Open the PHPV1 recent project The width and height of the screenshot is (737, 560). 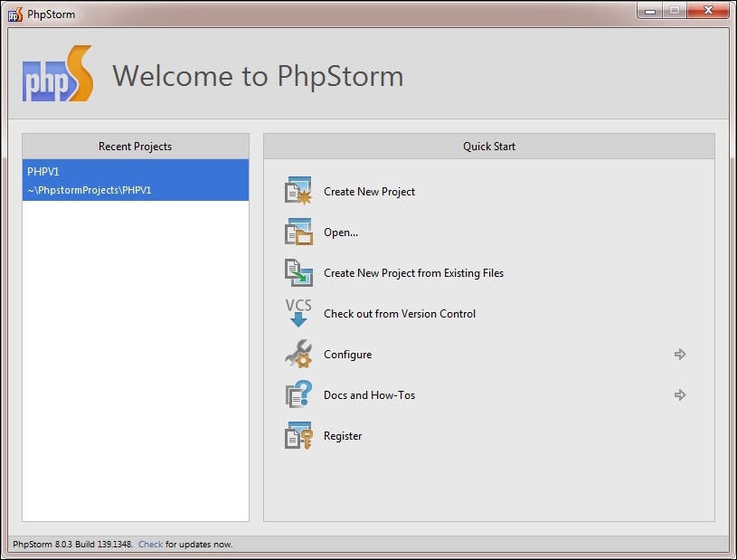tap(136, 180)
